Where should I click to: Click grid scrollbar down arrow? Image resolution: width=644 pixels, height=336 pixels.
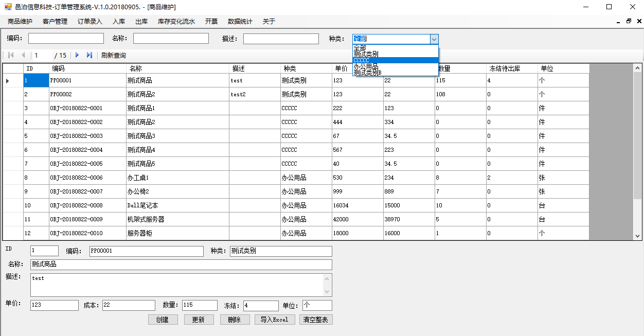pyautogui.click(x=638, y=236)
